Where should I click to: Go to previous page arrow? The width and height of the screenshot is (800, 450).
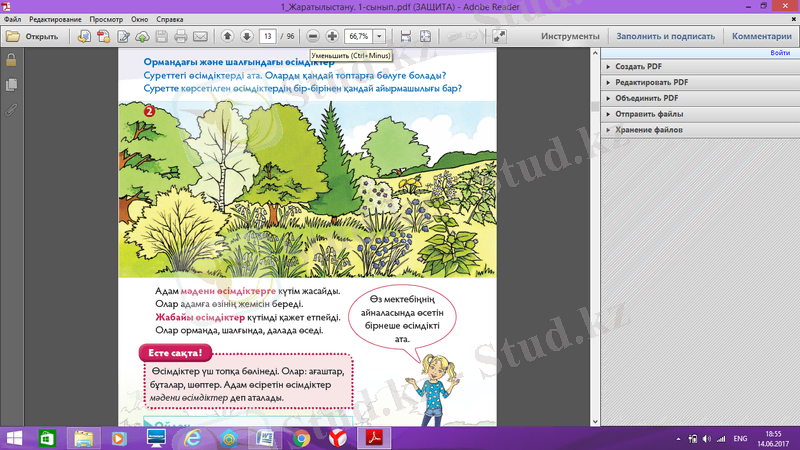(227, 36)
